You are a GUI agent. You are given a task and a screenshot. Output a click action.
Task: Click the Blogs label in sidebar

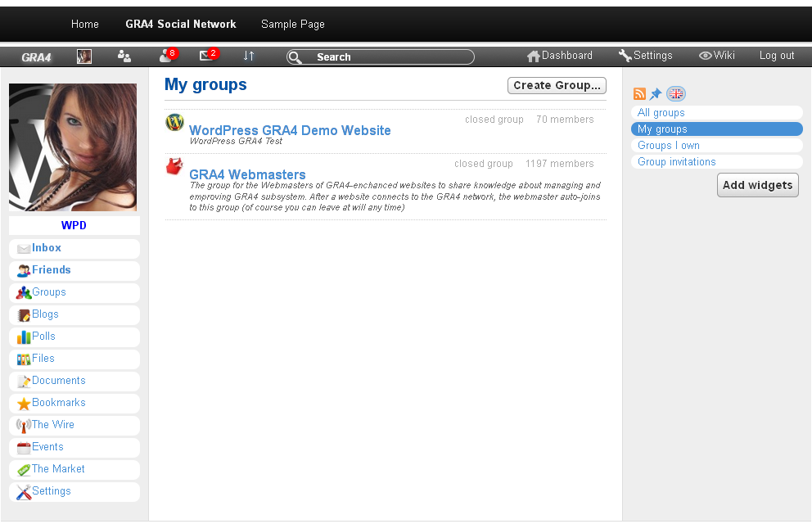click(46, 314)
